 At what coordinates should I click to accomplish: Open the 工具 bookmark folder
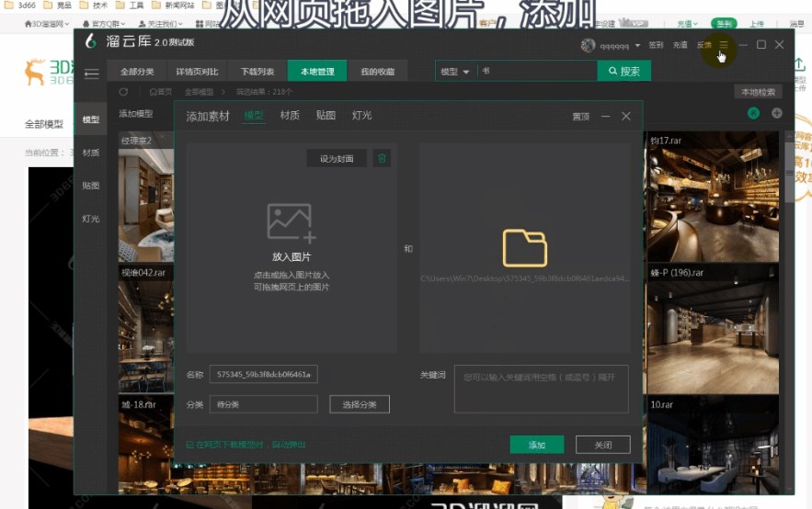(130, 6)
